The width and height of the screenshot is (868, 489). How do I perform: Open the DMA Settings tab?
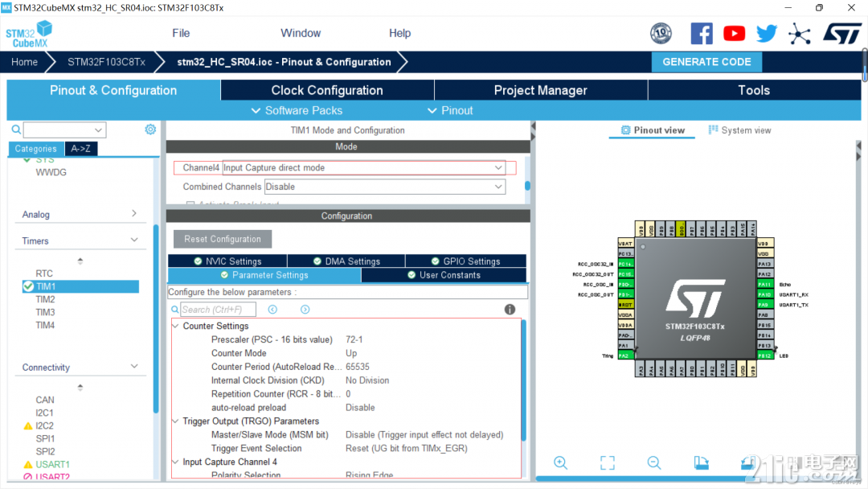[x=346, y=261]
